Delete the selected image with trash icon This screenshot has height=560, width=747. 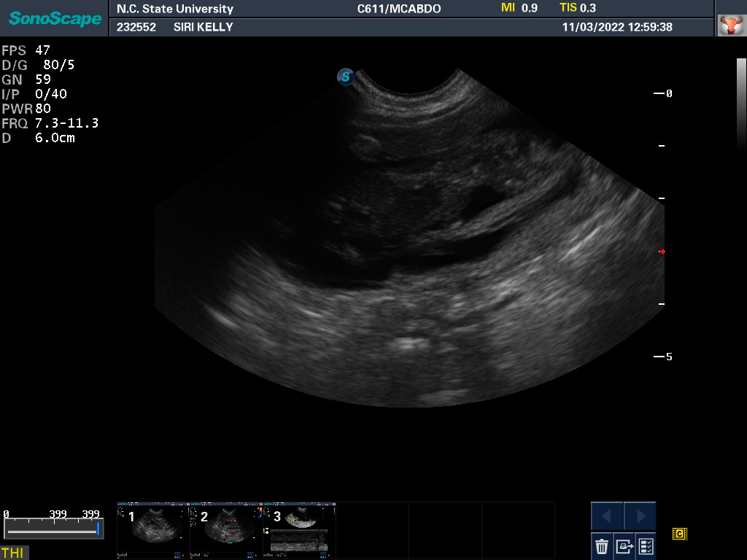[x=602, y=545]
